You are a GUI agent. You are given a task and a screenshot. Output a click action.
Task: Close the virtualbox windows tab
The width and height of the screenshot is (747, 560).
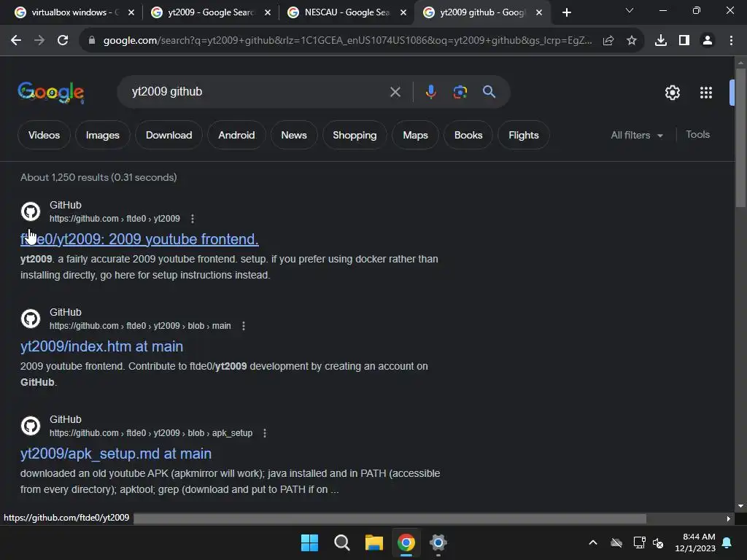pos(131,12)
